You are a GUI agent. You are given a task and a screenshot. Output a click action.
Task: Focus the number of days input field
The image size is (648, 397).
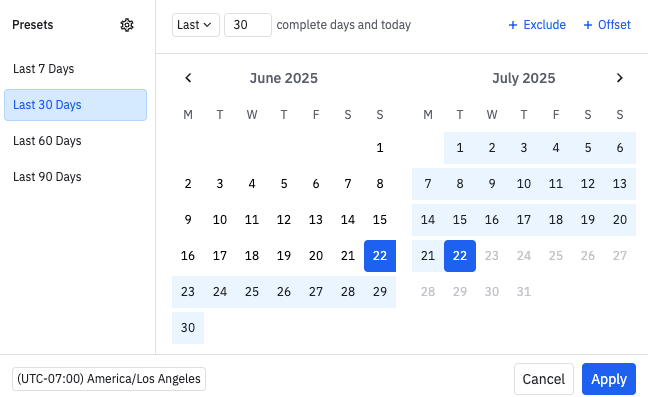click(248, 25)
